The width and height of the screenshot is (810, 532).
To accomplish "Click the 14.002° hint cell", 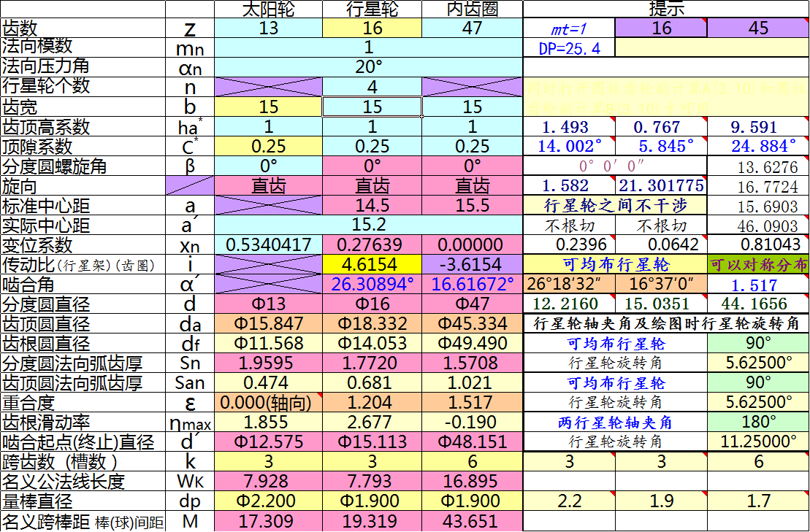I will point(569,147).
